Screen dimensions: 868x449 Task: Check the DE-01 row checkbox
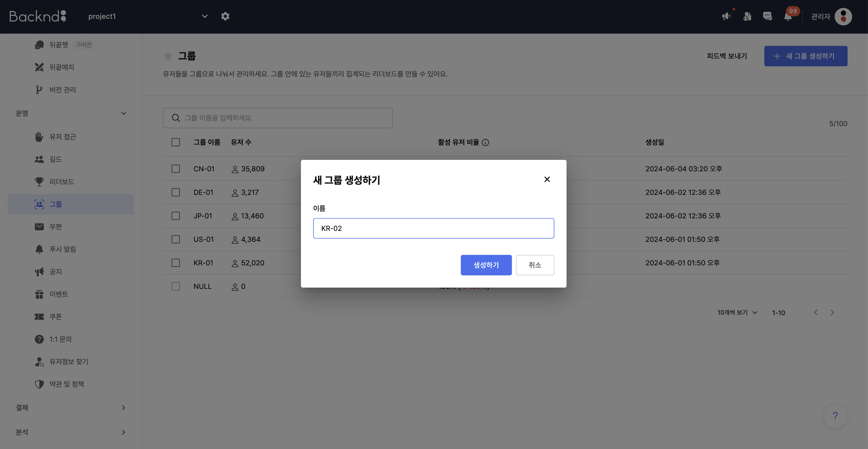point(175,192)
